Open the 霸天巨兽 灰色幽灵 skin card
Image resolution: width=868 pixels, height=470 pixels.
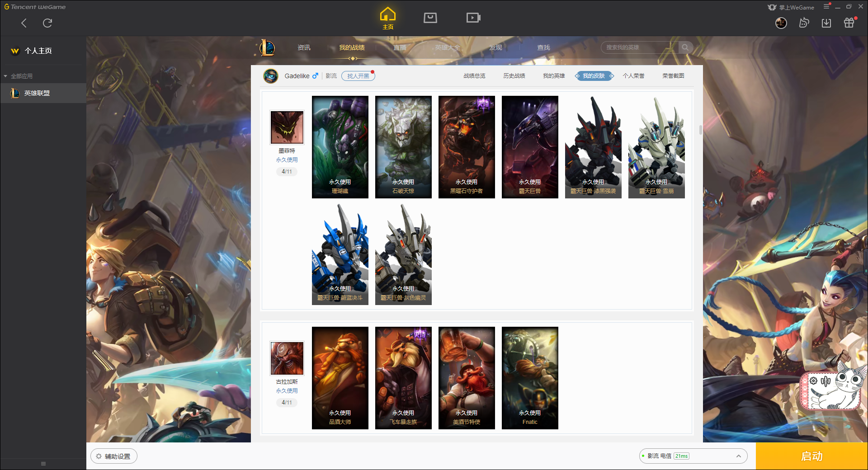coord(403,254)
